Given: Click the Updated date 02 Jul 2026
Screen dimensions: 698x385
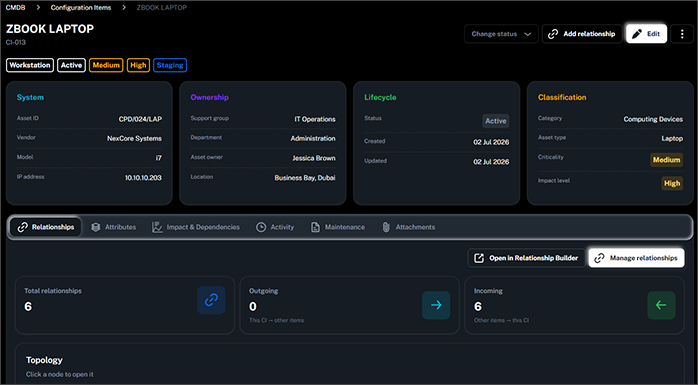Looking at the screenshot, I should coord(491,162).
